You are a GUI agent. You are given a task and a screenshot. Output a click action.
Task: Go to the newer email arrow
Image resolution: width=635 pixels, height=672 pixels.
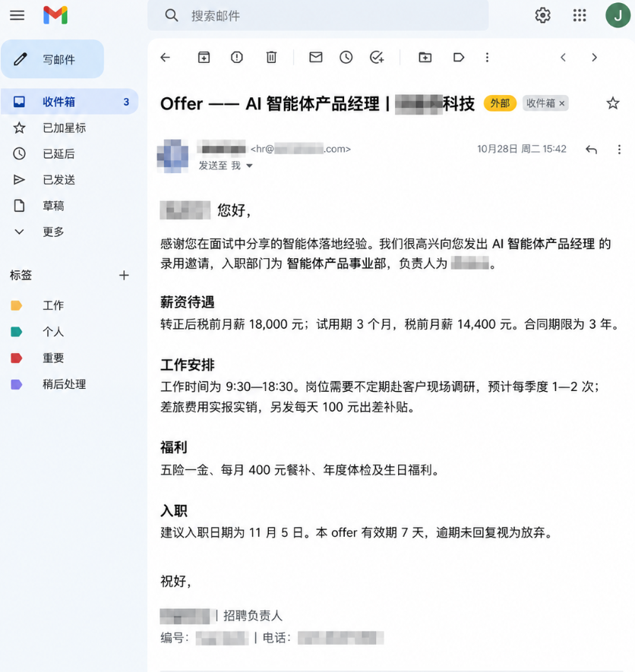(x=563, y=58)
